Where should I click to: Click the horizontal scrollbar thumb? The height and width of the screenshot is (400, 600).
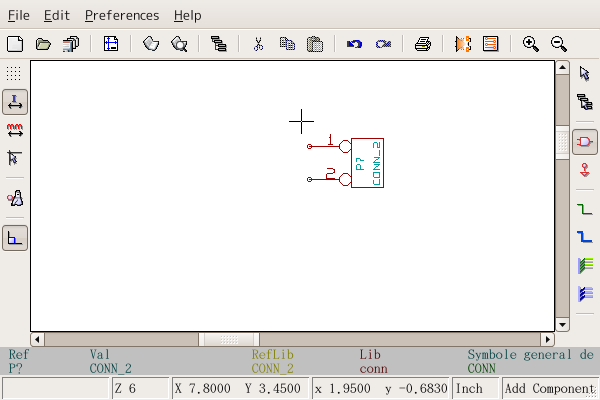tap(228, 339)
